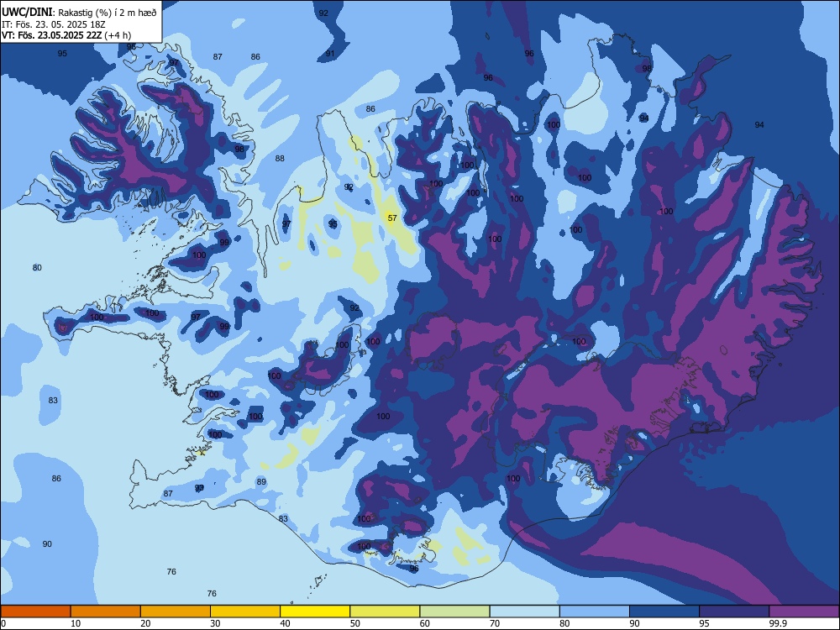The height and width of the screenshot is (630, 840).
Task: Click the '57' humidity value on the map
Action: coord(392,218)
